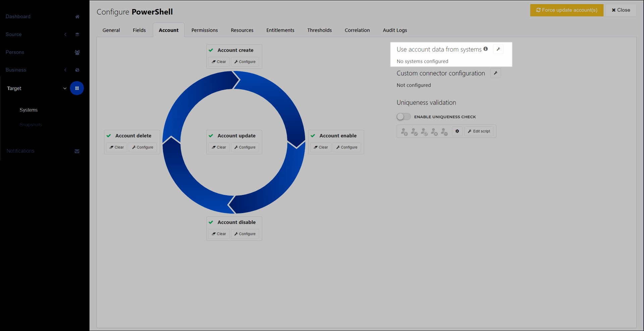The height and width of the screenshot is (331, 644).
Task: Click Force update account(s) button
Action: (567, 10)
